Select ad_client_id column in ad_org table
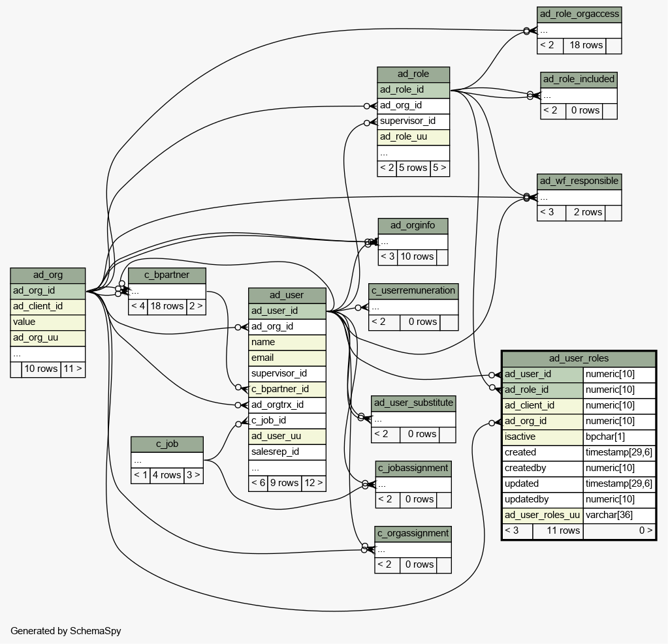The height and width of the screenshot is (644, 668). 48,307
